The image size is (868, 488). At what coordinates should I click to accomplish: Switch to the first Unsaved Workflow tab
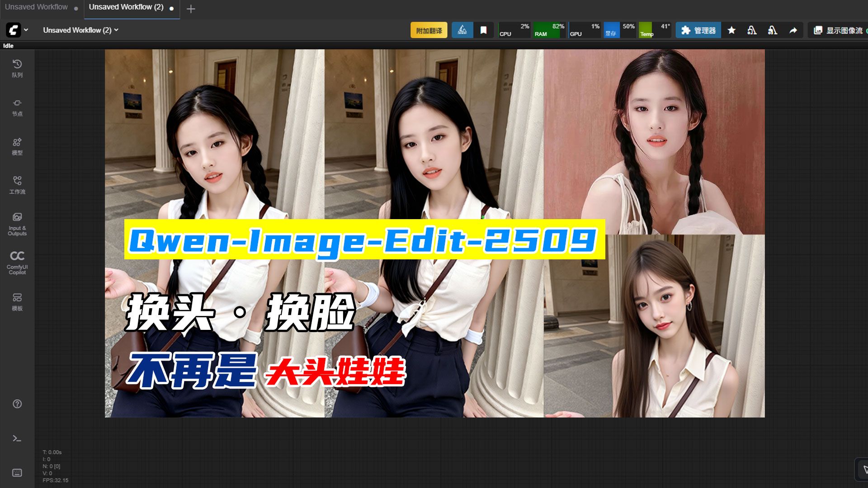36,7
